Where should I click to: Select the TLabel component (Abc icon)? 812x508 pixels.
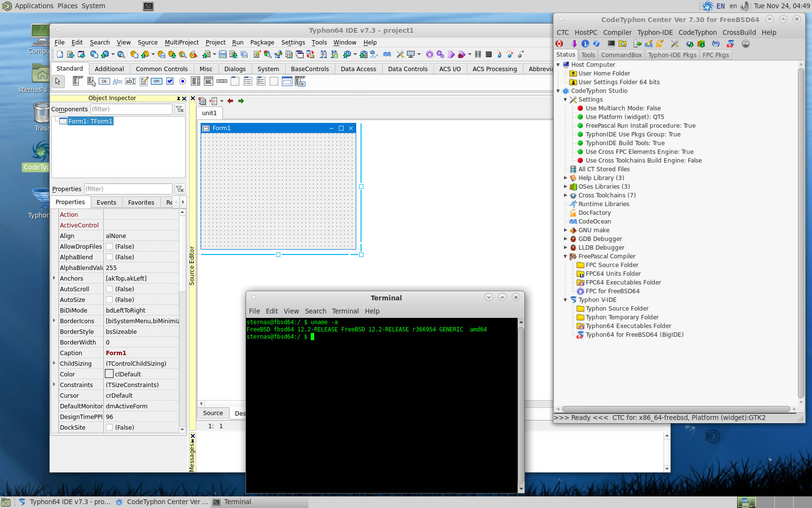coord(117,81)
